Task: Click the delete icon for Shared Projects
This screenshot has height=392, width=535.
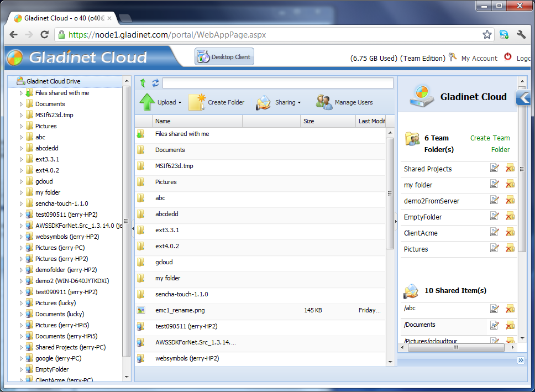Action: [510, 168]
